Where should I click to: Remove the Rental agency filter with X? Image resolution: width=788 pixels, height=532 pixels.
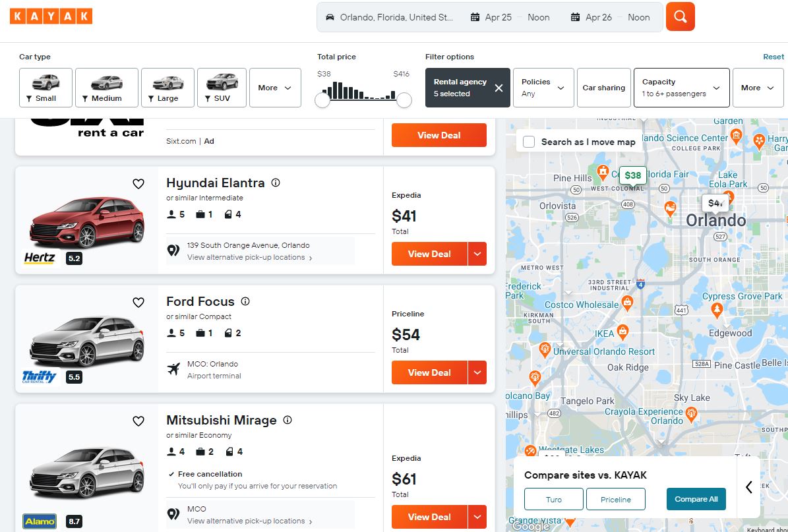click(x=499, y=88)
